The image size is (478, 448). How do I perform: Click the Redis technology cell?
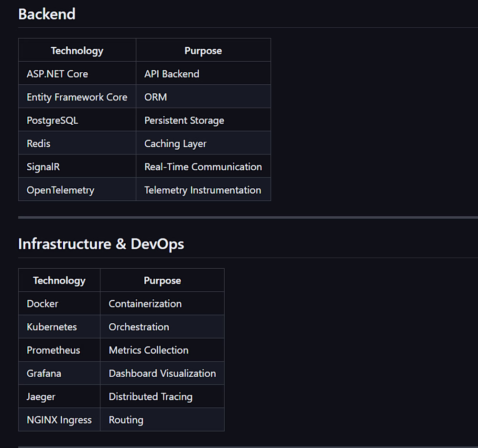(x=77, y=143)
